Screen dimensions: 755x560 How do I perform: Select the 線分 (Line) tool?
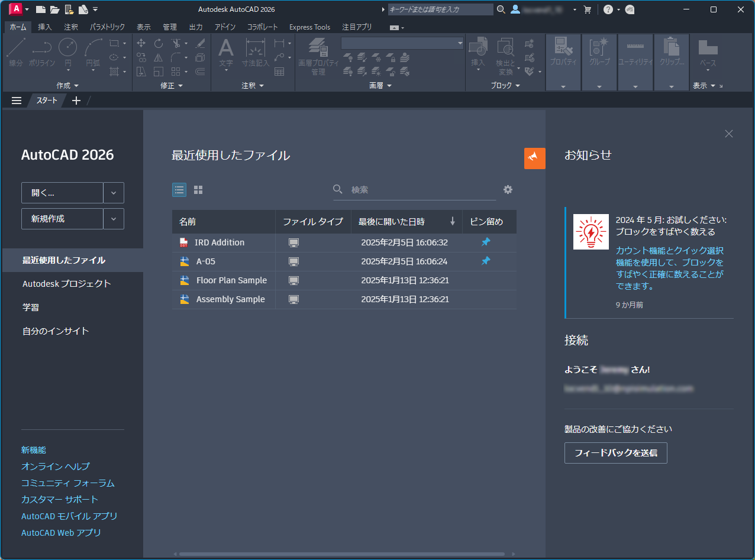tap(16, 52)
